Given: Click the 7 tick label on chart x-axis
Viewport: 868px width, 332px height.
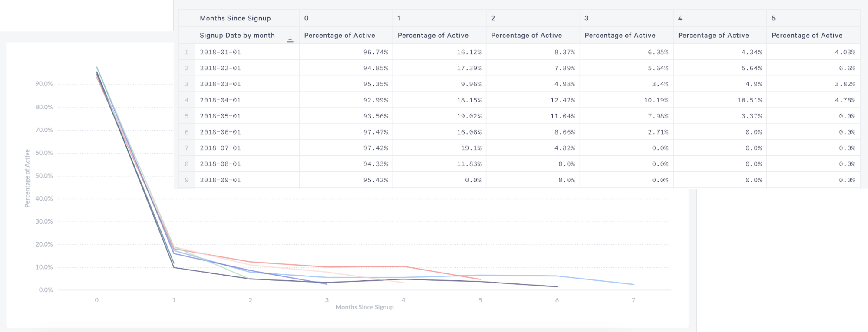Looking at the screenshot, I should pos(633,300).
